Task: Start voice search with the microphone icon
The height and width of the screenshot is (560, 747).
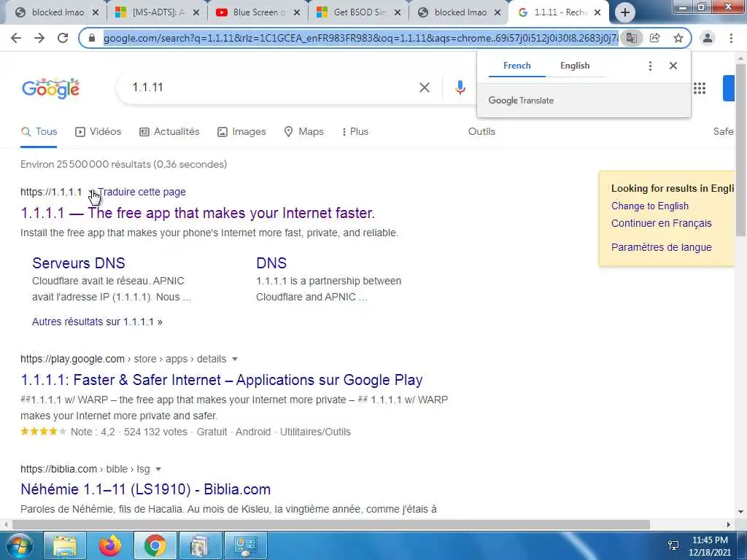Action: coord(460,87)
